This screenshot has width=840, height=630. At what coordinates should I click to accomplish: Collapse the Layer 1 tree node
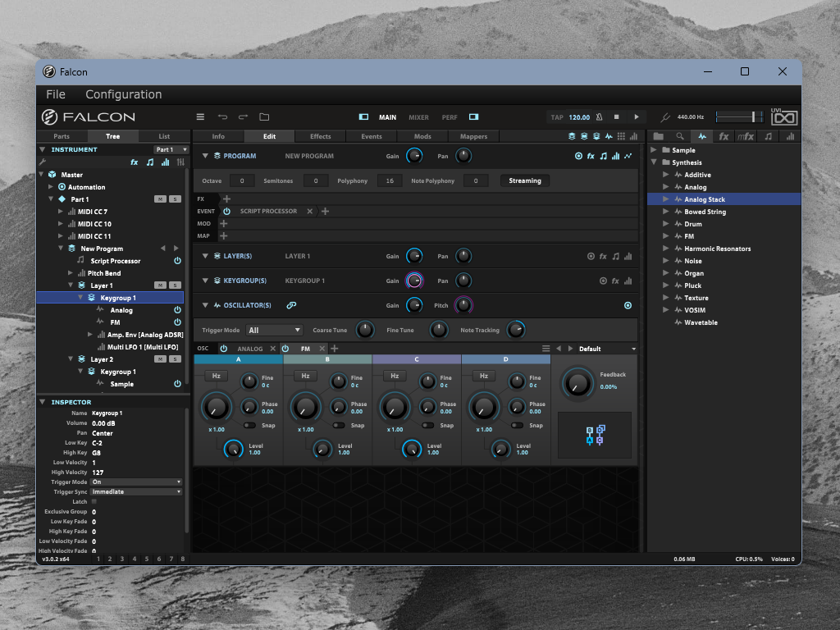(x=71, y=285)
